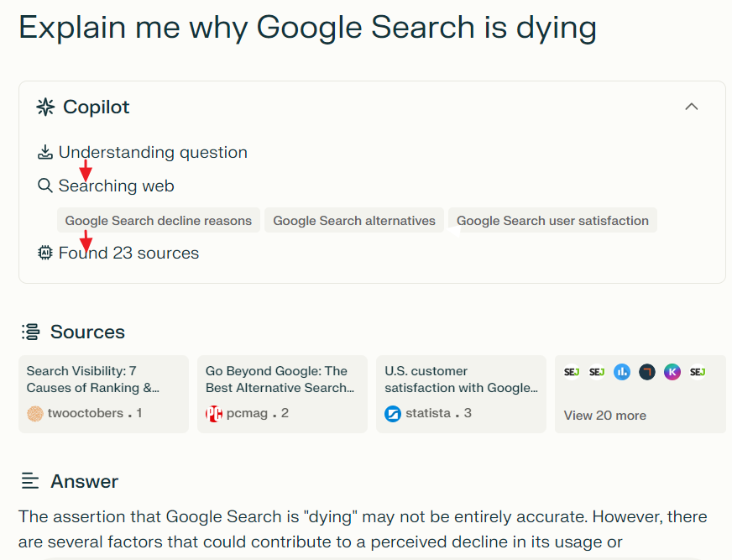Image resolution: width=732 pixels, height=560 pixels.
Task: Select the "Google Search decline reasons" query chip
Action: click(159, 221)
